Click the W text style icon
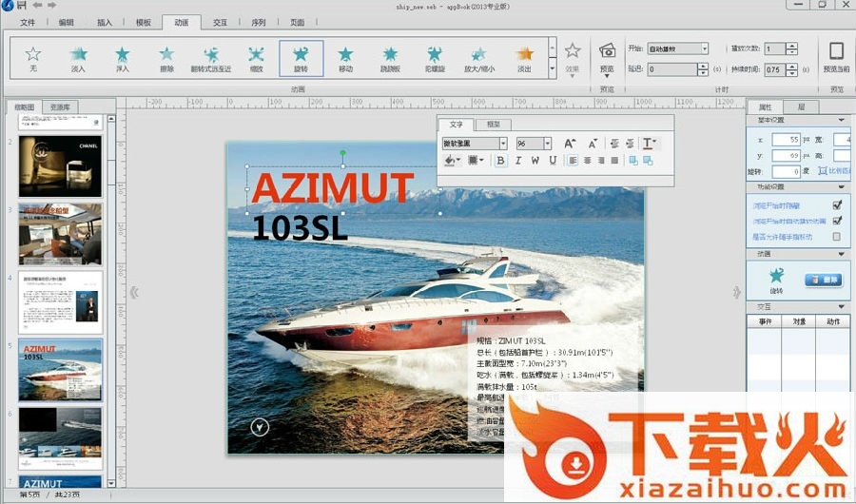Screen dimensions: 856x504 pos(535,161)
